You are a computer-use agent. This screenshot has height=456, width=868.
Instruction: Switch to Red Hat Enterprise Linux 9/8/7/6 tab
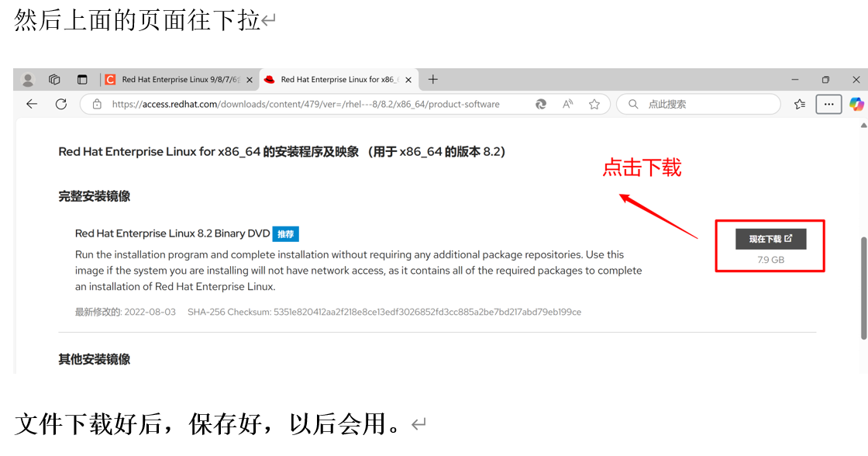180,80
